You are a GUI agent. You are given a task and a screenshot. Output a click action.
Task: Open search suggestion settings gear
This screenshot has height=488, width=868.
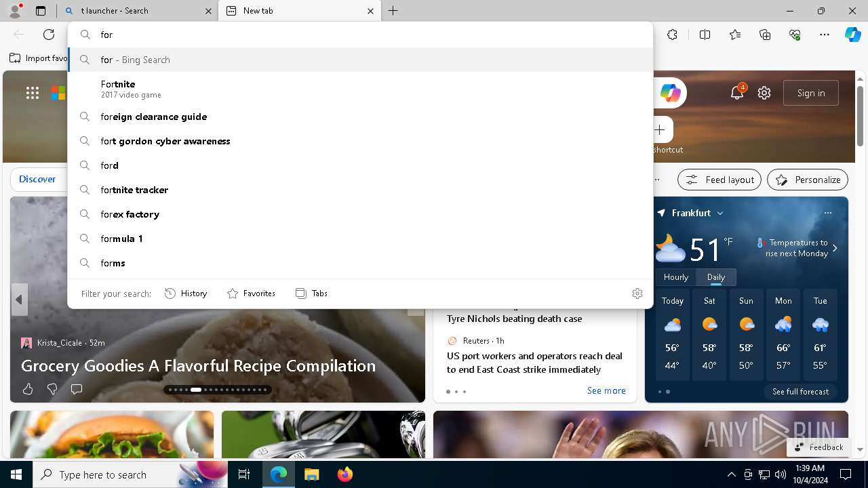coord(637,293)
